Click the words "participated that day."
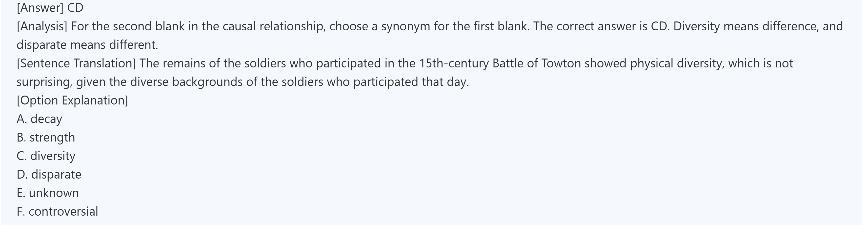 point(411,82)
